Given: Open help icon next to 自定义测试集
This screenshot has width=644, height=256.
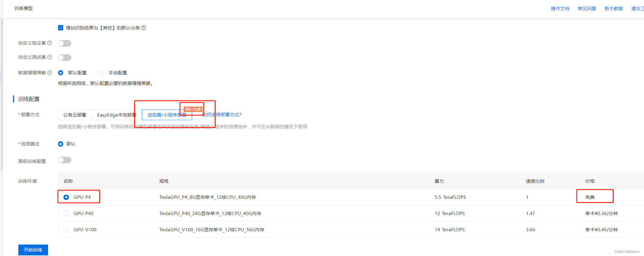Looking at the screenshot, I should point(50,57).
